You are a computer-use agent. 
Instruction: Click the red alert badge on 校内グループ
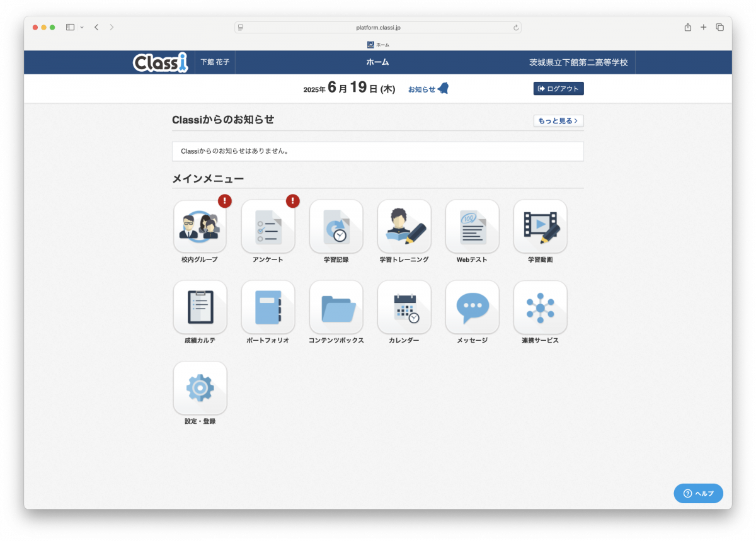click(x=225, y=201)
